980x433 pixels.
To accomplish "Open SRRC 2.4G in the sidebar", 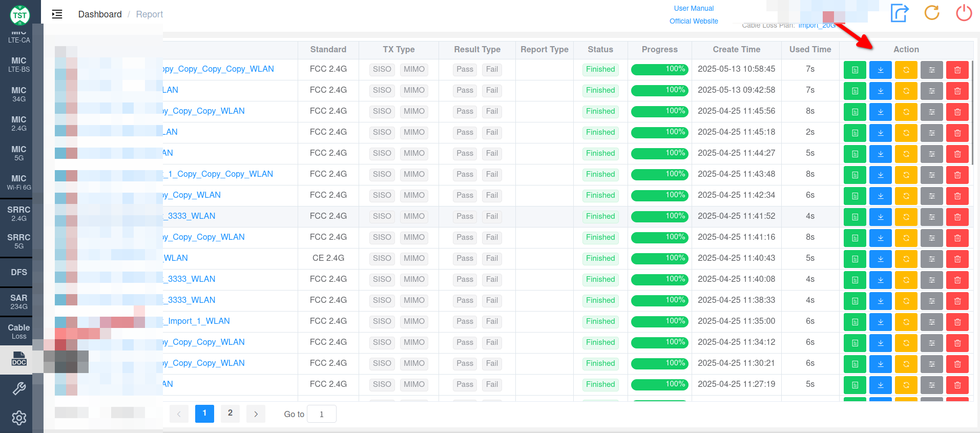I will click(x=19, y=213).
